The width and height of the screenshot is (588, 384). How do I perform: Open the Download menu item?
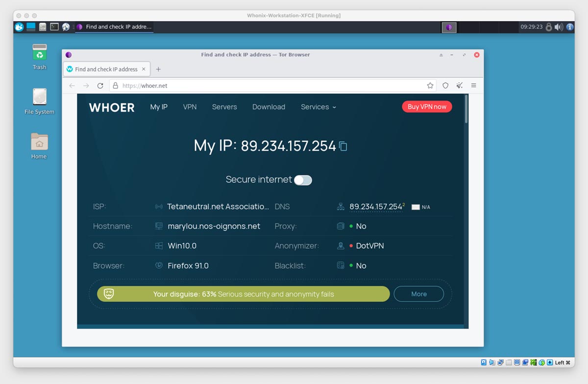click(269, 107)
